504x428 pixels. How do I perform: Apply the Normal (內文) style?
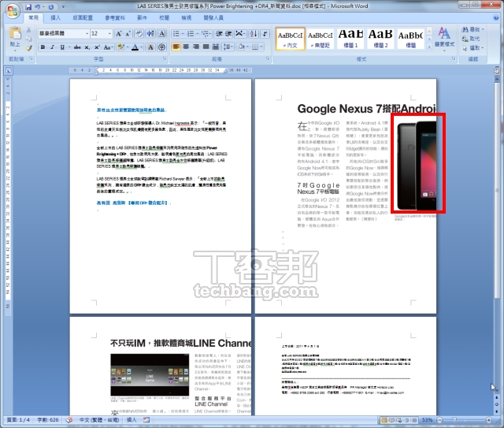290,39
